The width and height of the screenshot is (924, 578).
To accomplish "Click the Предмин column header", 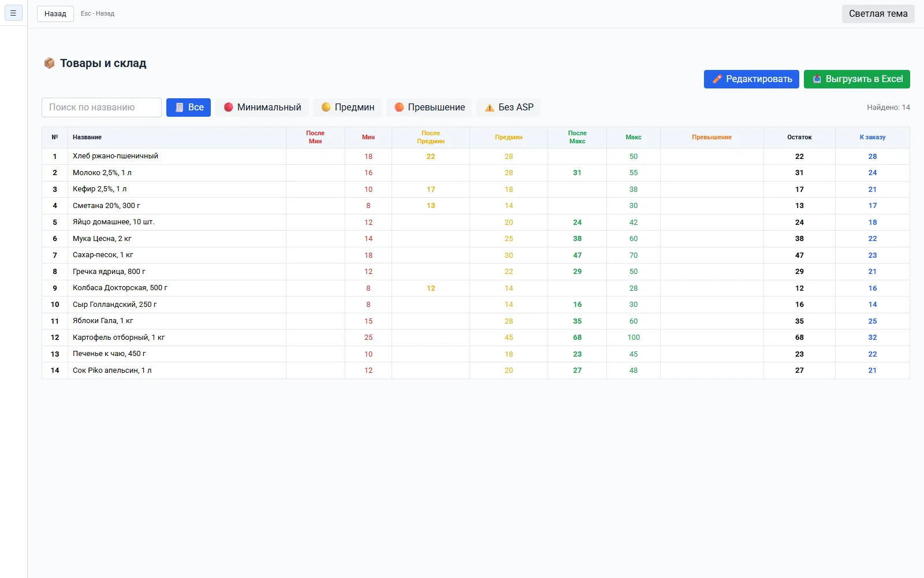I will point(509,138).
